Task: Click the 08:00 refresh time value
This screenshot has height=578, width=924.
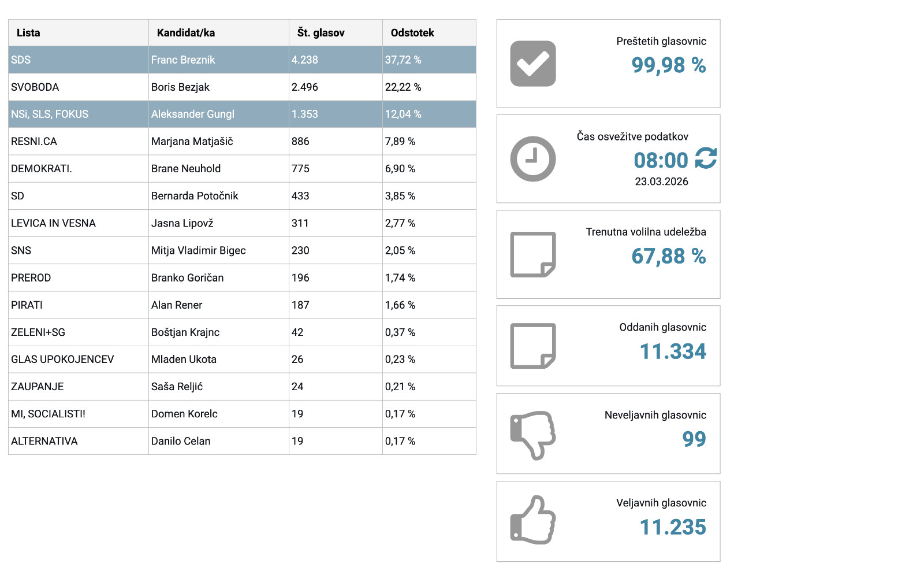Action: point(661,160)
